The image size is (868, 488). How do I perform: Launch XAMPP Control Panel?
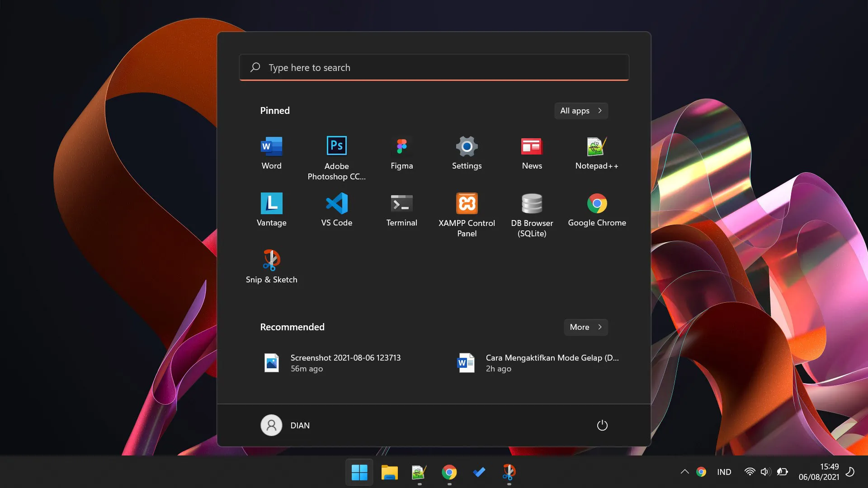pyautogui.click(x=467, y=214)
